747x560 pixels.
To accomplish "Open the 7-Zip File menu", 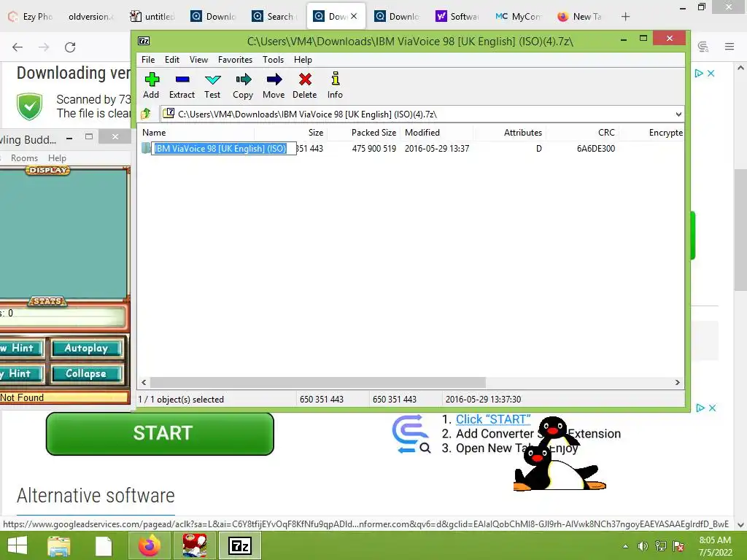I will (147, 60).
